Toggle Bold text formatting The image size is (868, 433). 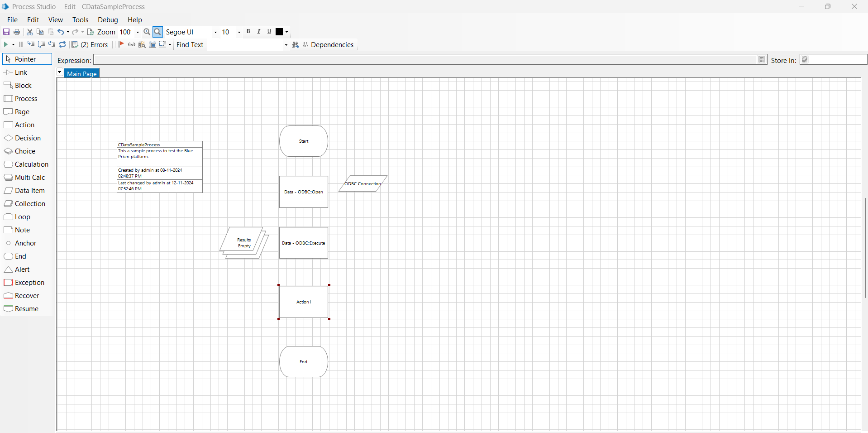pyautogui.click(x=248, y=32)
